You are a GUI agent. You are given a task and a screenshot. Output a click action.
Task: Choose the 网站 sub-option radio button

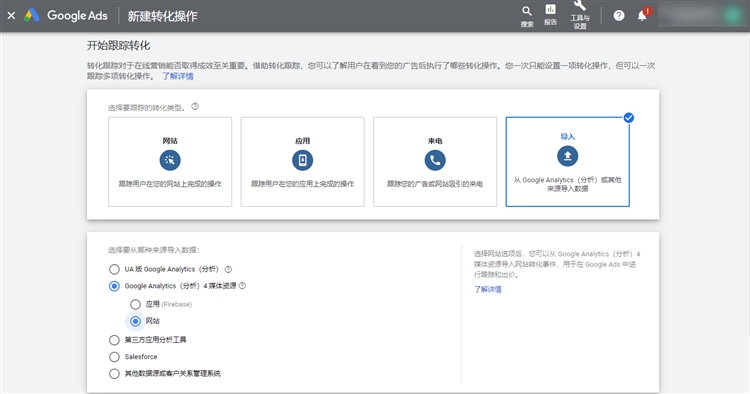click(x=135, y=321)
